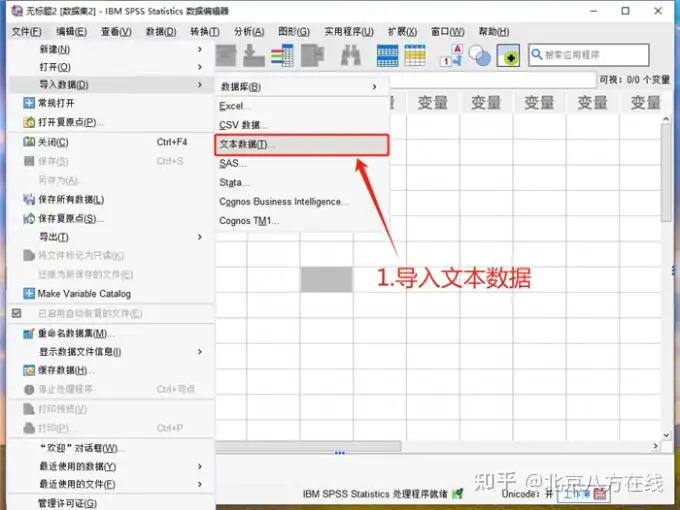Choose 文本数据(T) from import submenu
Image resolution: width=680 pixels, height=510 pixels.
[x=302, y=144]
